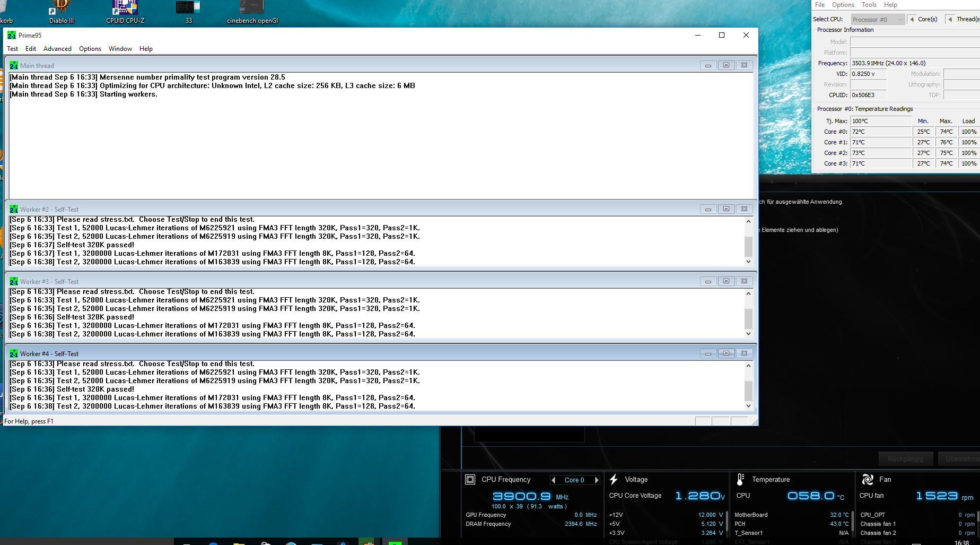Maximize the Worker #2 child window
The height and width of the screenshot is (545, 980).
[726, 209]
